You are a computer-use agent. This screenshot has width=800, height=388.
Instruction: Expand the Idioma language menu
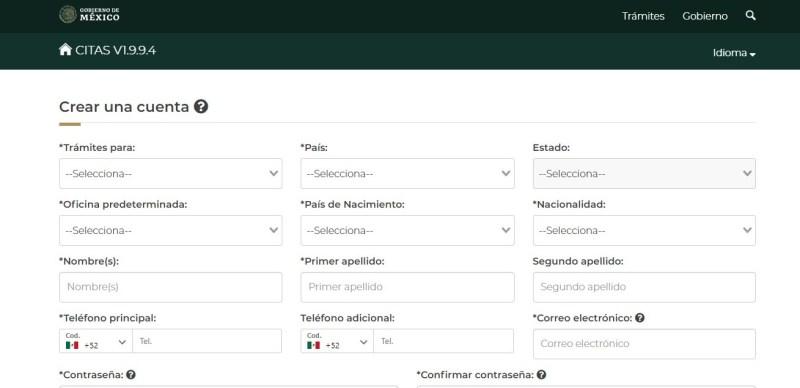pyautogui.click(x=734, y=53)
